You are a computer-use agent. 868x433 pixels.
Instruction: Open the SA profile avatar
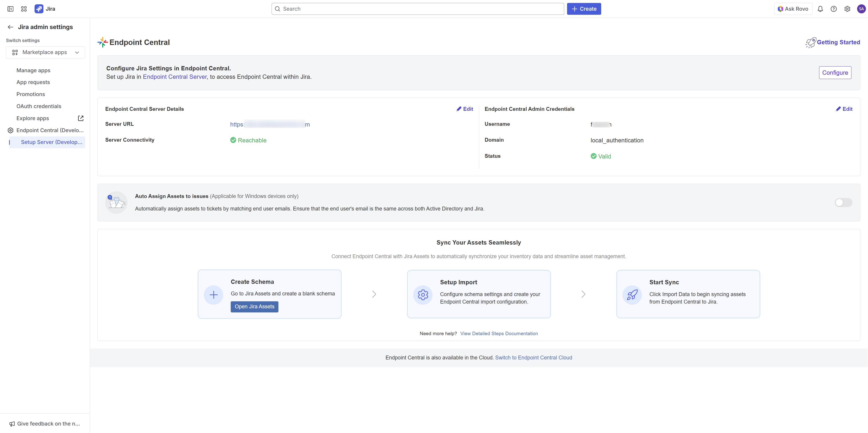(x=861, y=9)
